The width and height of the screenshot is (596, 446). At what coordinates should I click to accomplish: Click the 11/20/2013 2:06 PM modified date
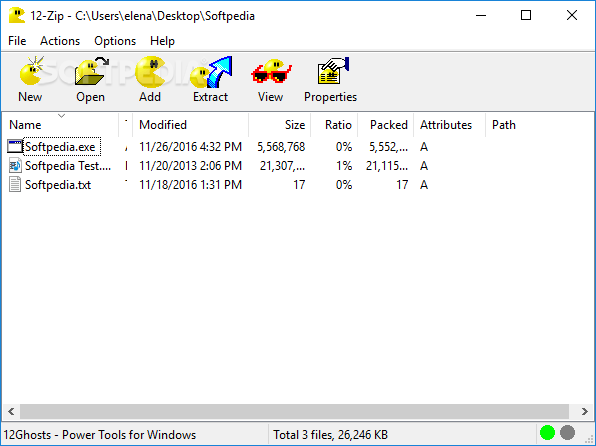[190, 166]
